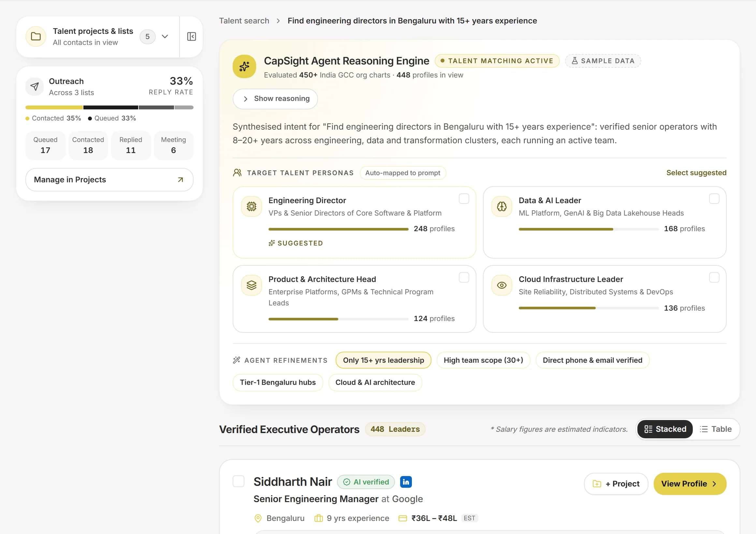Collapse the sidebar panel icon
Viewport: 756px width, 534px height.
[x=191, y=36]
